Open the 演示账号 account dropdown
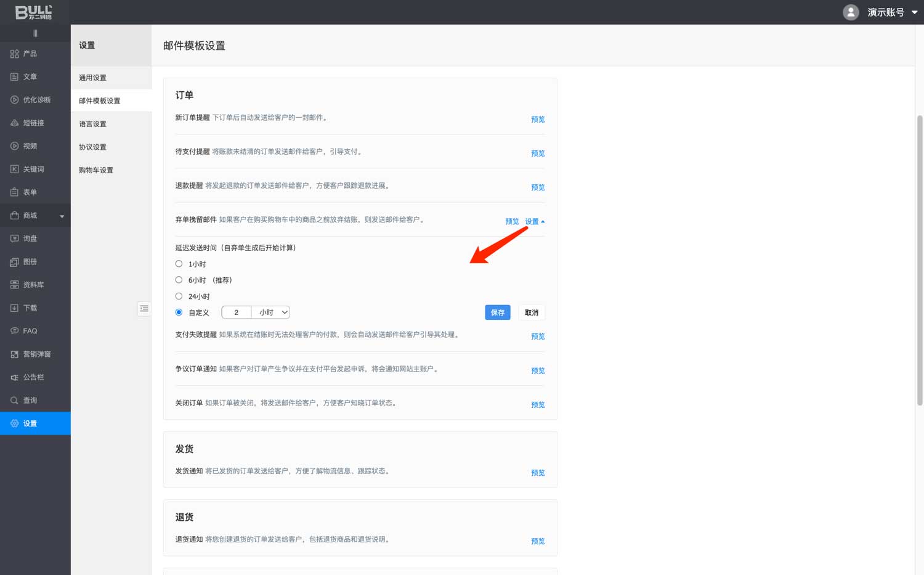This screenshot has width=924, height=575. tap(914, 12)
